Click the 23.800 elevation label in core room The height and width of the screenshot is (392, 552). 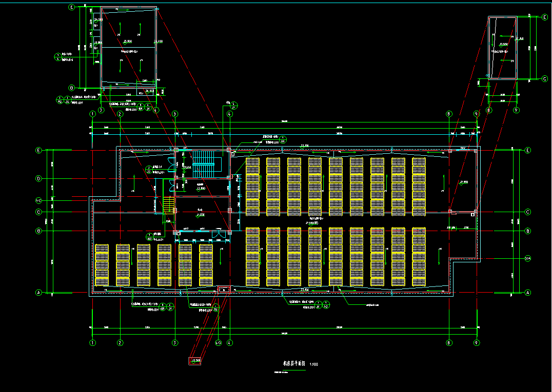[201, 189]
